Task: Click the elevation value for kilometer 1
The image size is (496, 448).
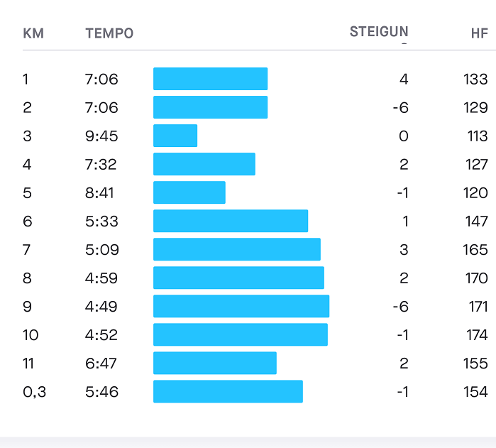Action: pos(404,79)
